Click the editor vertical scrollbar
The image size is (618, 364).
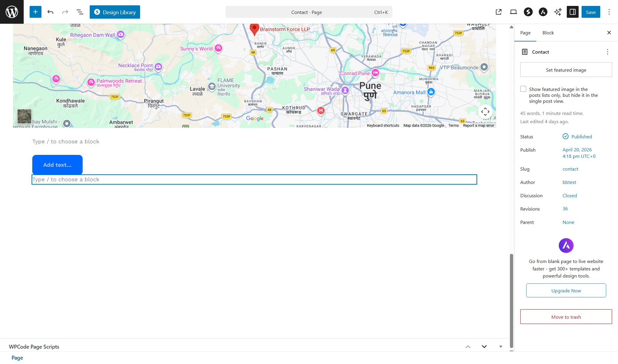pos(511,301)
